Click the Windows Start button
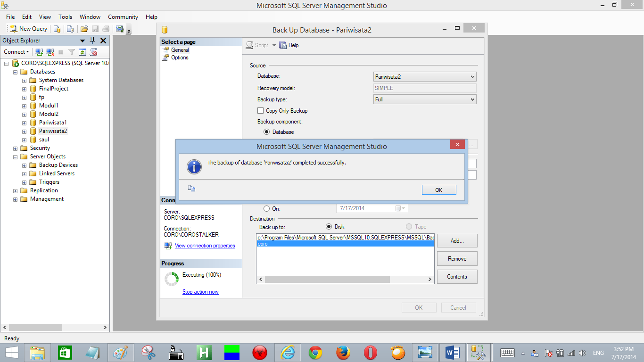The image size is (644, 362). (11, 353)
